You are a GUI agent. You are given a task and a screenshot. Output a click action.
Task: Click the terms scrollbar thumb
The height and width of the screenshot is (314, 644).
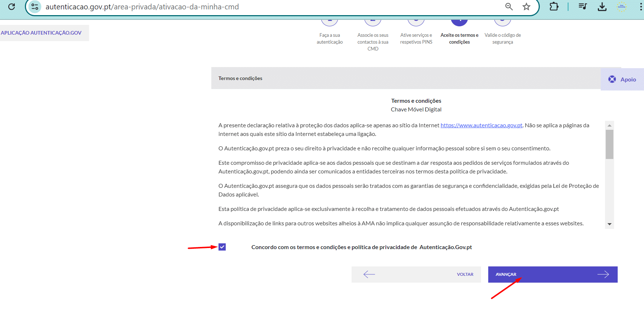[x=609, y=144]
